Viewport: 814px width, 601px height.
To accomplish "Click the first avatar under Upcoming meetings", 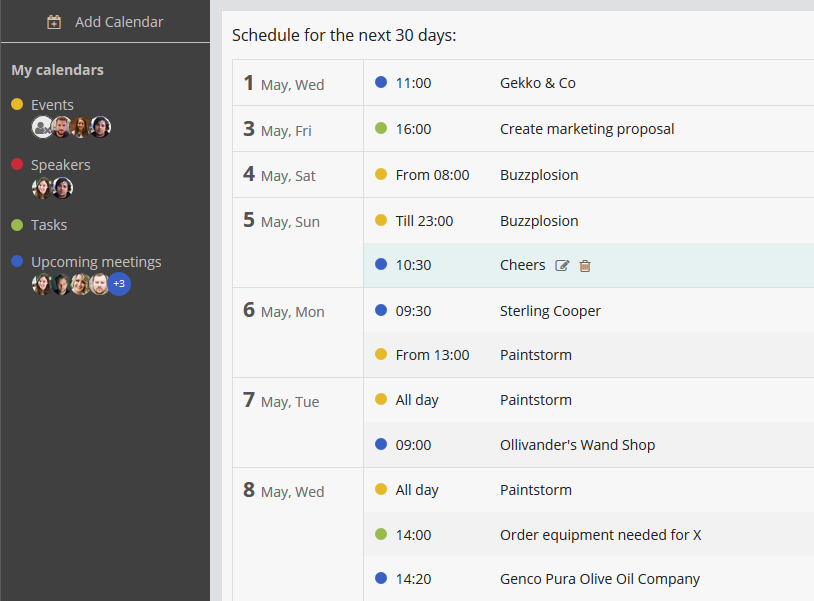I will coord(42,284).
